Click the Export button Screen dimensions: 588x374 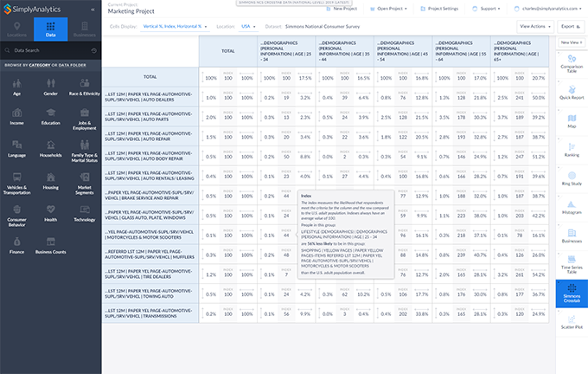(568, 27)
